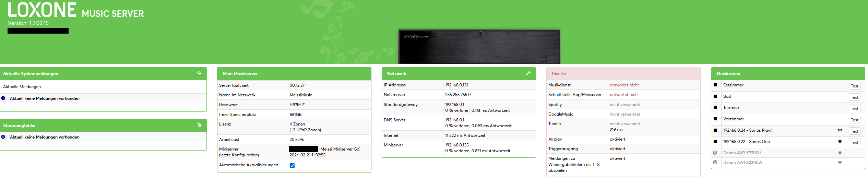
Task: Click server uptime value 00:12:37
Action: point(297,85)
